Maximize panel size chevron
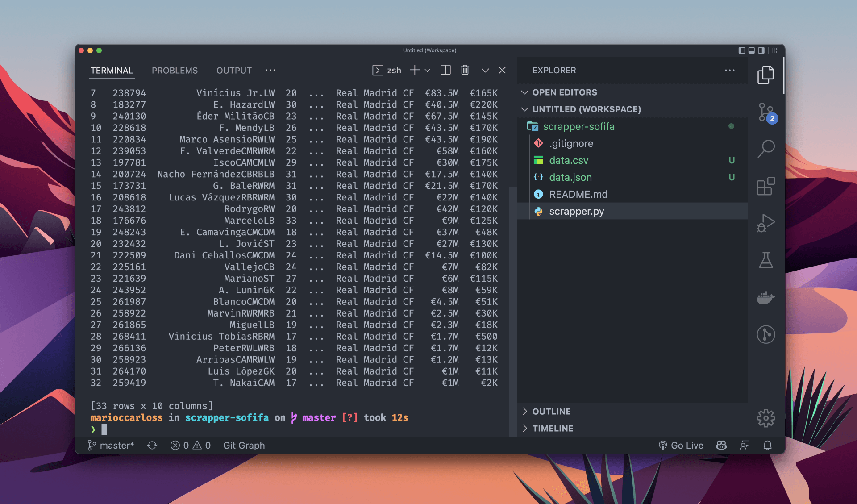Screen dimensions: 857x504 [485, 70]
